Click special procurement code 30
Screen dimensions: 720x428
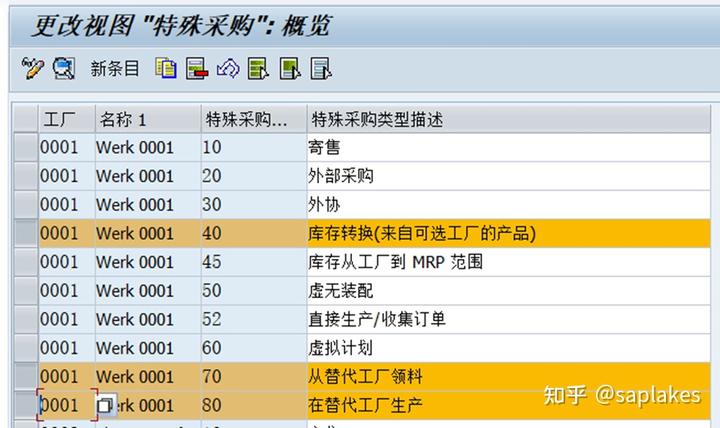pos(254,204)
